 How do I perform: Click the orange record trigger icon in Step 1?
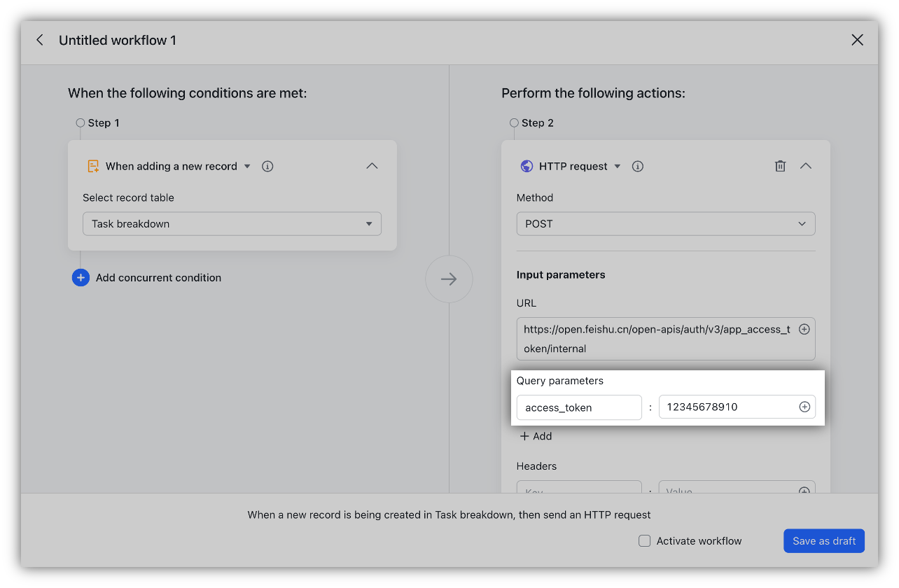(x=93, y=166)
